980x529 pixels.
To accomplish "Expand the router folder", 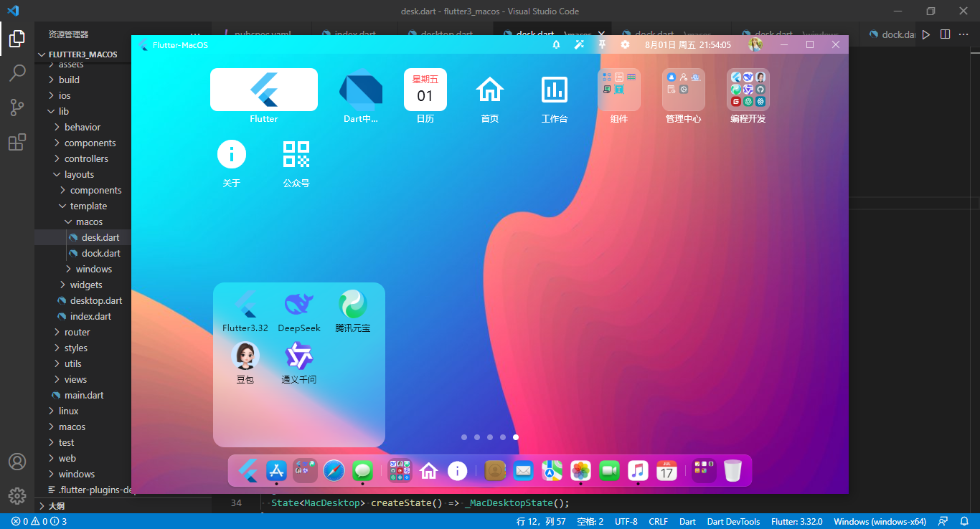I will (77, 332).
